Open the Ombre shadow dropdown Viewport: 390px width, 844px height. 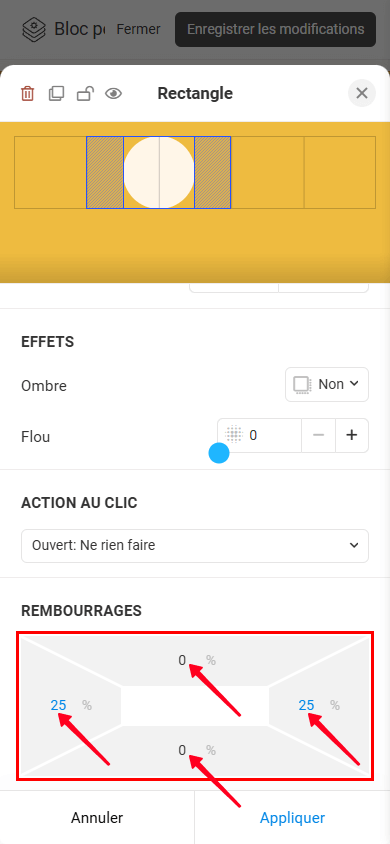click(327, 384)
